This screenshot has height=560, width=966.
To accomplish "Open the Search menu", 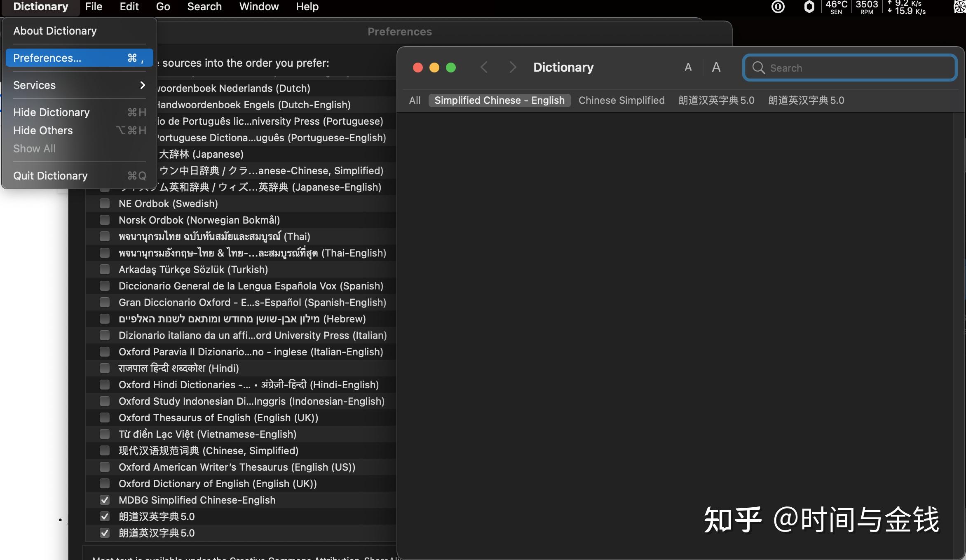I will (x=204, y=7).
